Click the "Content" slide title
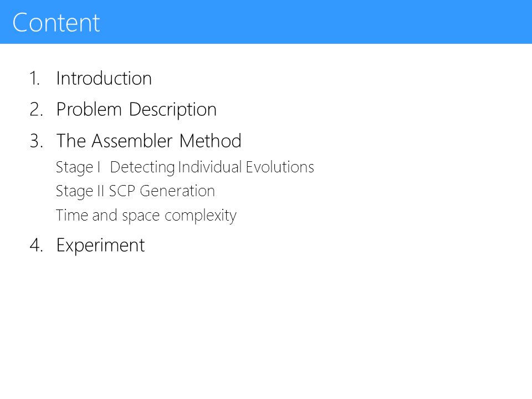Viewport: 532px width, 399px height. click(56, 22)
